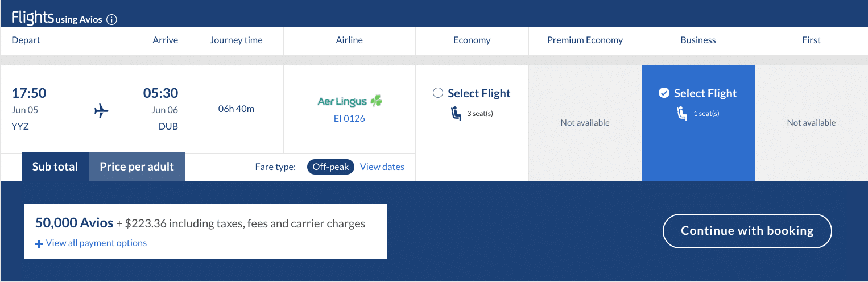868x282 pixels.
Task: Click the Economy seat icon
Action: pos(456,114)
